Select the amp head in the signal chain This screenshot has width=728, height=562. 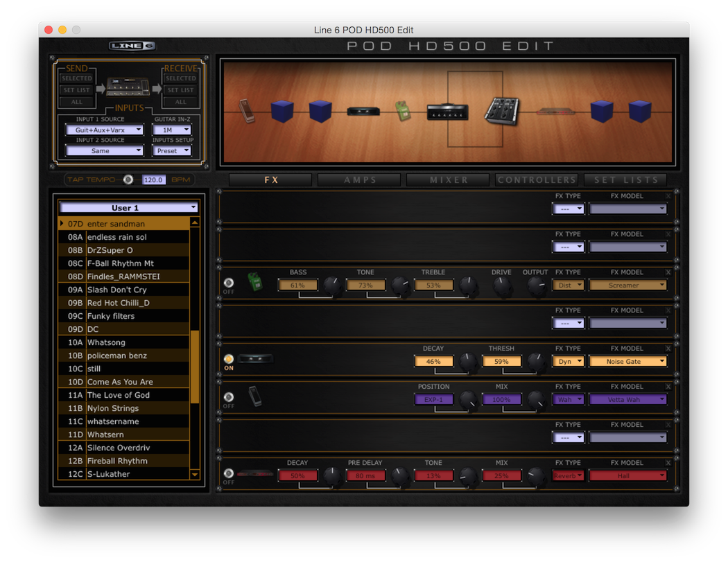(x=448, y=112)
